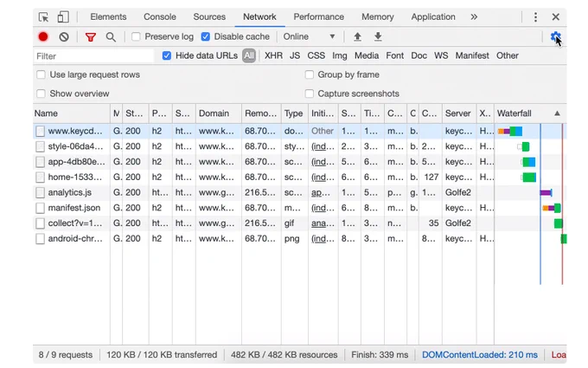The height and width of the screenshot is (368, 588).
Task: Clear the network log icon
Action: 64,36
